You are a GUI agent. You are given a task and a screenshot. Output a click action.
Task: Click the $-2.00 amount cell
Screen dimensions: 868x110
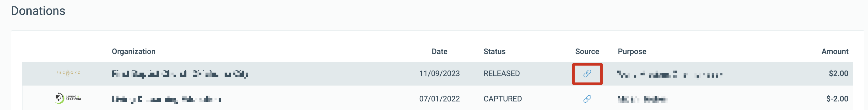tap(837, 99)
